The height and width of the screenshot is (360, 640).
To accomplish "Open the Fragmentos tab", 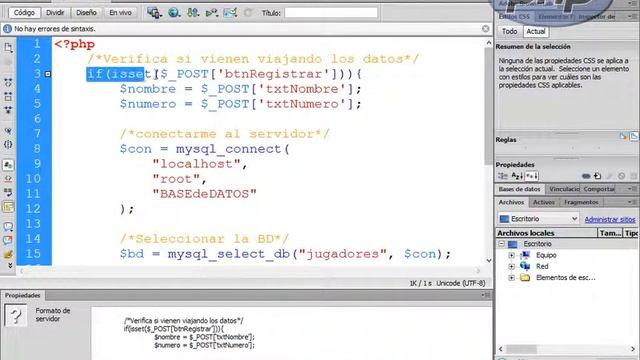I will [x=581, y=202].
